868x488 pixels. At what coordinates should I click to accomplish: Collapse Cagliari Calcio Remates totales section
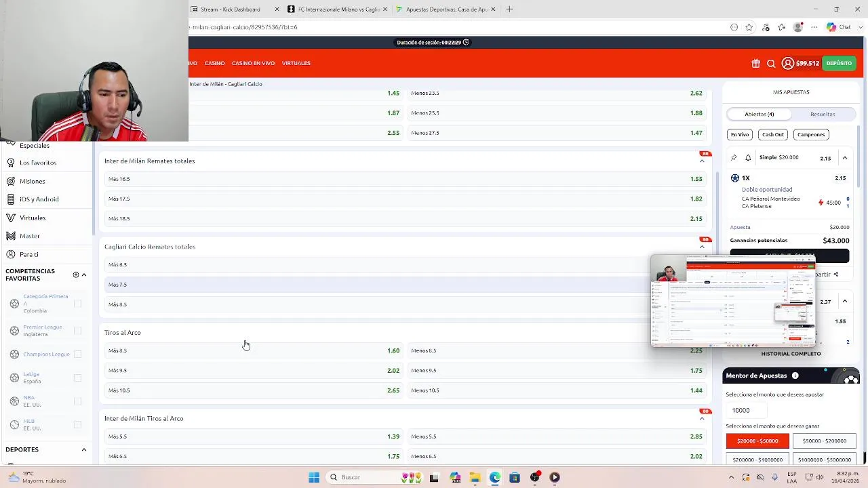(x=702, y=247)
